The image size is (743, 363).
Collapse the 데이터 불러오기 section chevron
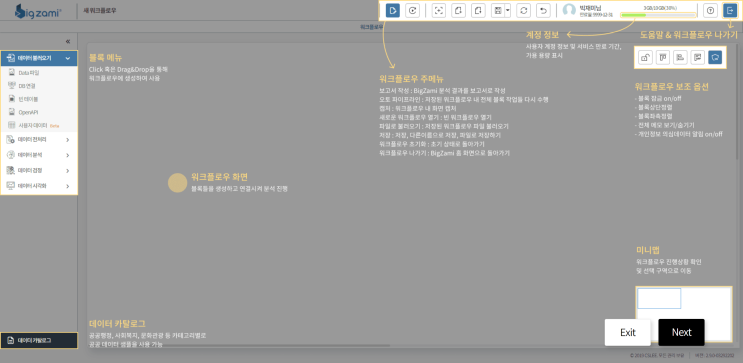[68, 58]
